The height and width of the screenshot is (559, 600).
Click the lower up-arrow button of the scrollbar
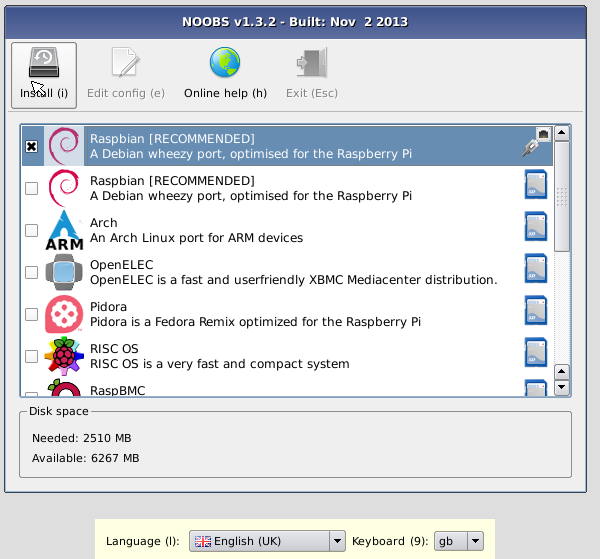(x=562, y=372)
